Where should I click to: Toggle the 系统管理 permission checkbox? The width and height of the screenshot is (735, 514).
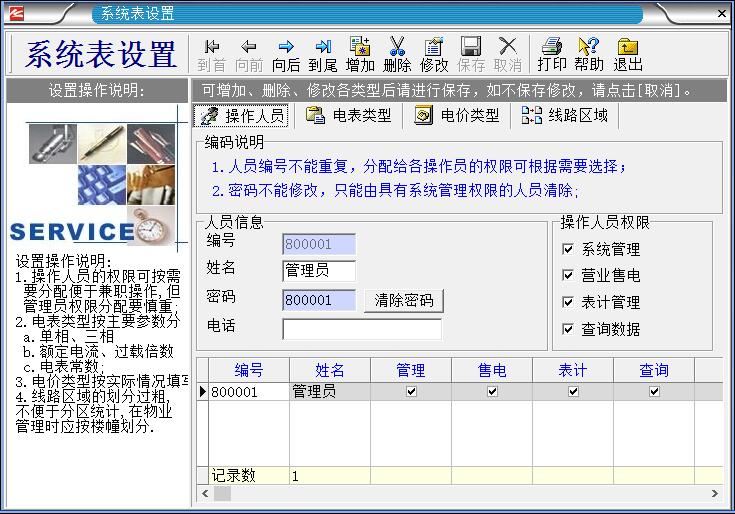(x=568, y=249)
